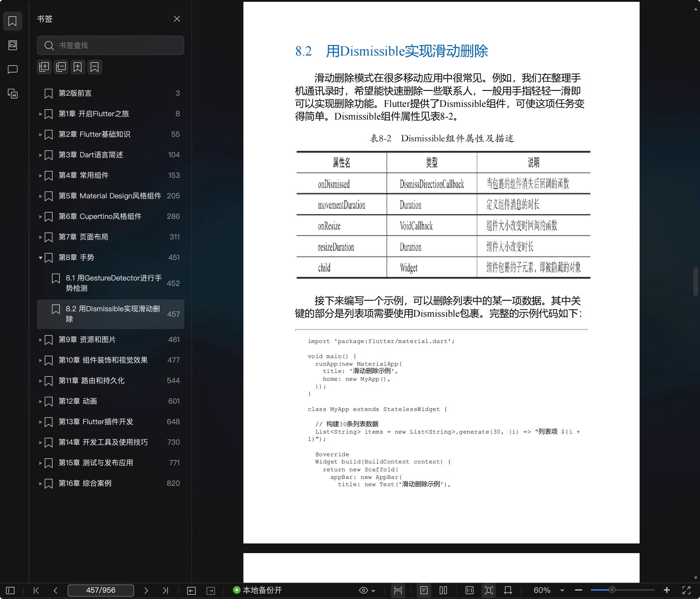Click the expand-all bookmarks icon
This screenshot has width=700, height=599.
pos(44,67)
